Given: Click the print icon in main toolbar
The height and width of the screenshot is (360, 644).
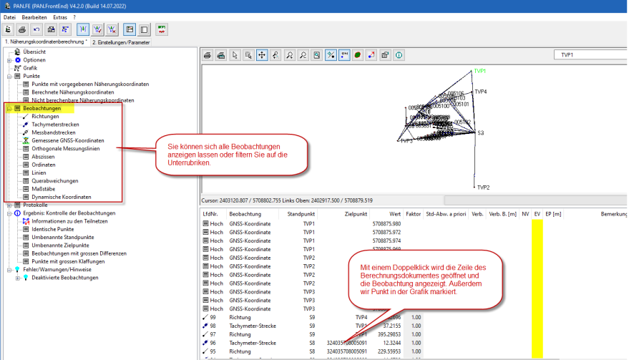Looking at the screenshot, I should 22,29.
